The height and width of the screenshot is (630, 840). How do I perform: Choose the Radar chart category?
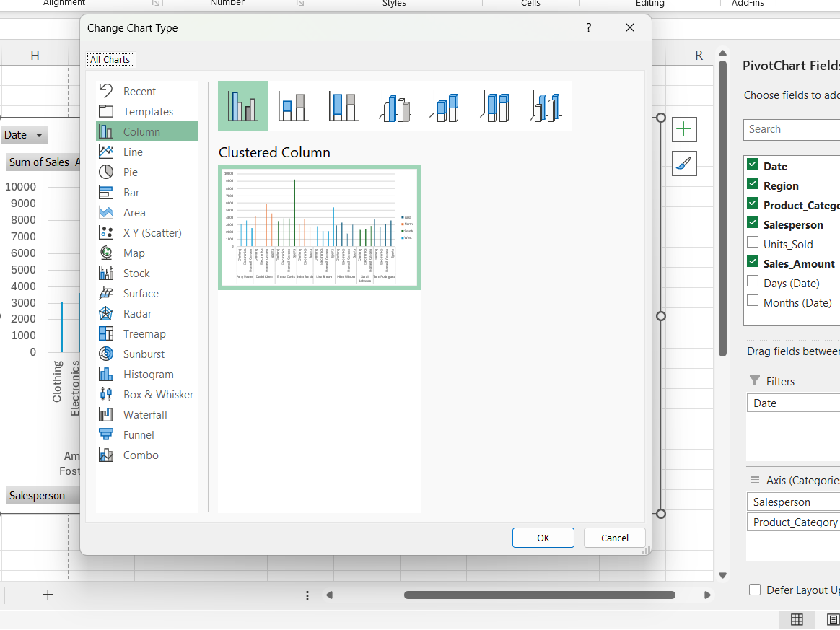[x=146, y=314]
